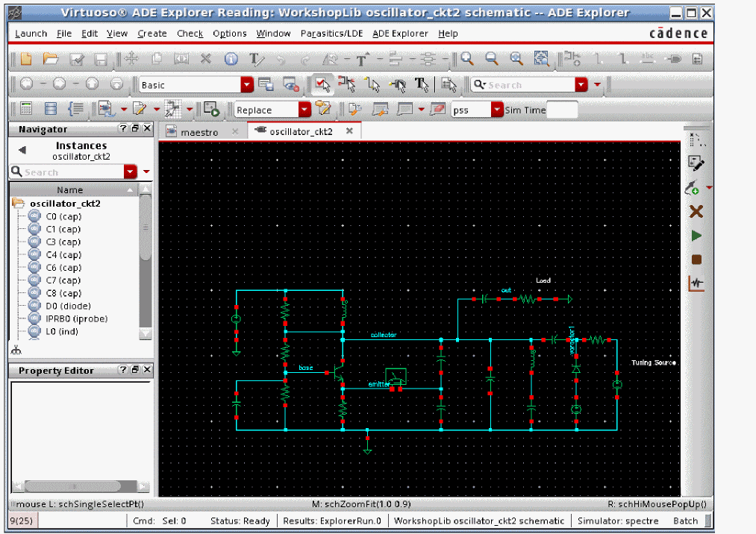The width and height of the screenshot is (756, 534).
Task: Open the Basic workspace dropdown
Action: tap(246, 85)
